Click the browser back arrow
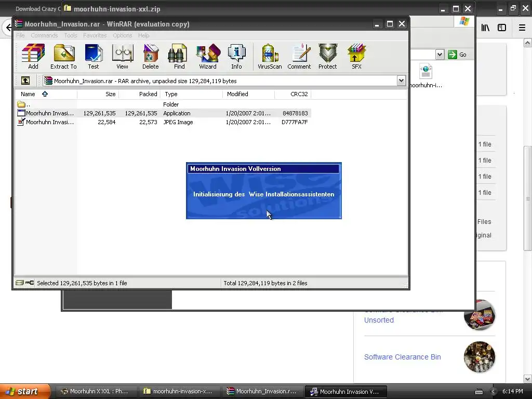The image size is (532, 399). 8,28
